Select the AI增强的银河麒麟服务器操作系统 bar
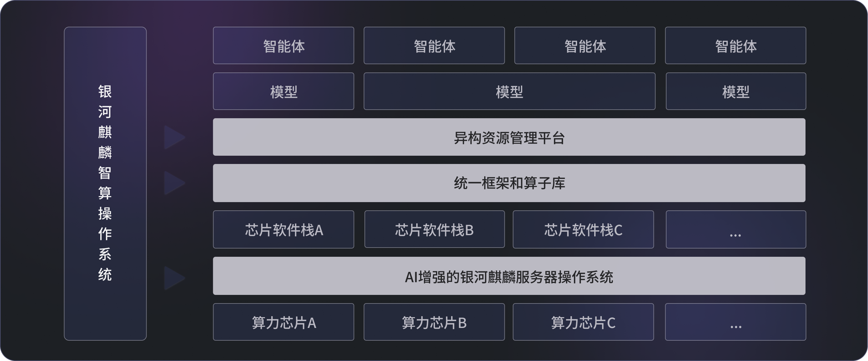This screenshot has width=868, height=361. [x=509, y=276]
